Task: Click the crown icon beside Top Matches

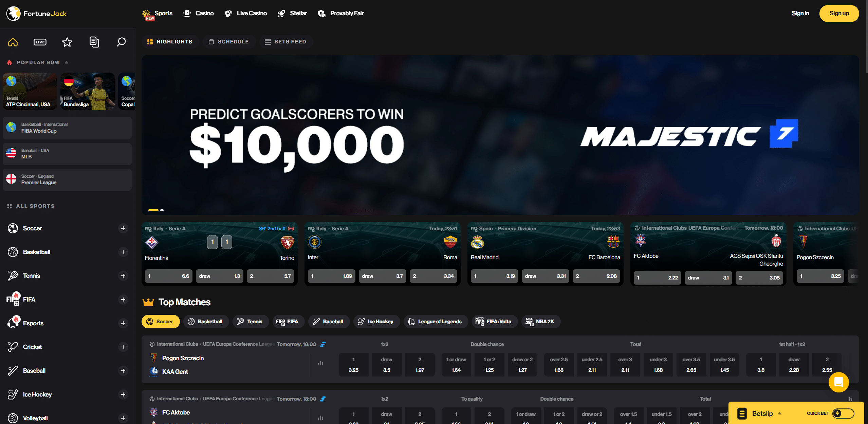Action: click(148, 302)
